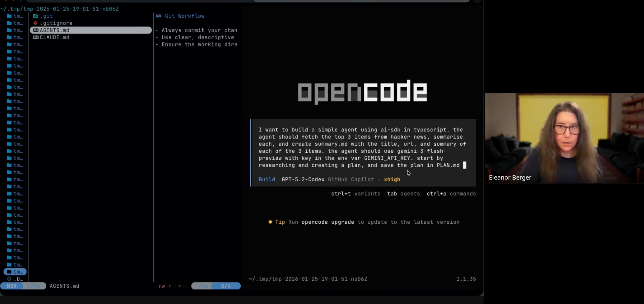
Task: Click the CLAUDE.md markdown file icon
Action: click(36, 37)
